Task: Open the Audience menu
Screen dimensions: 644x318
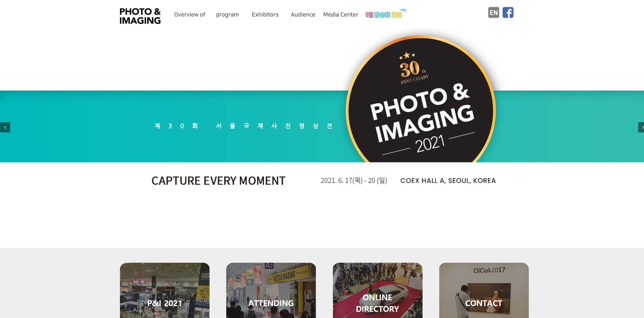Action: click(303, 15)
